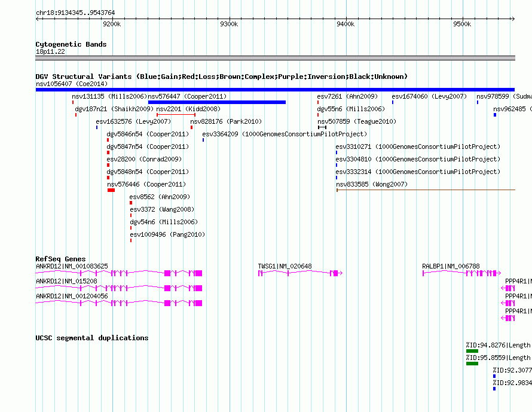The height and width of the screenshot is (412, 532).
Task: Click the 9200k ruler tick label
Action: [x=112, y=24]
